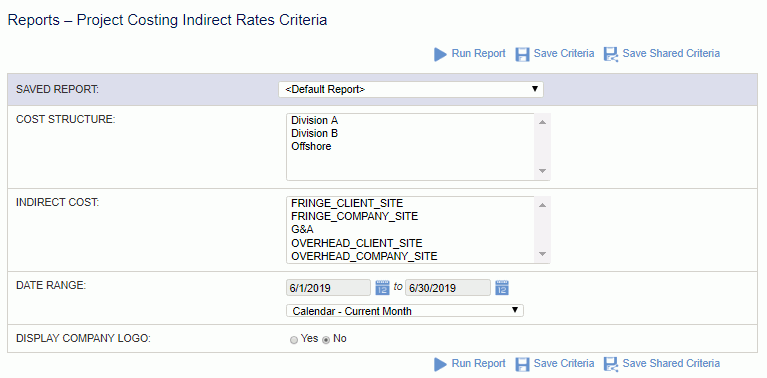767x378 pixels.
Task: Select G&A in Indirect Cost list
Action: pos(302,229)
